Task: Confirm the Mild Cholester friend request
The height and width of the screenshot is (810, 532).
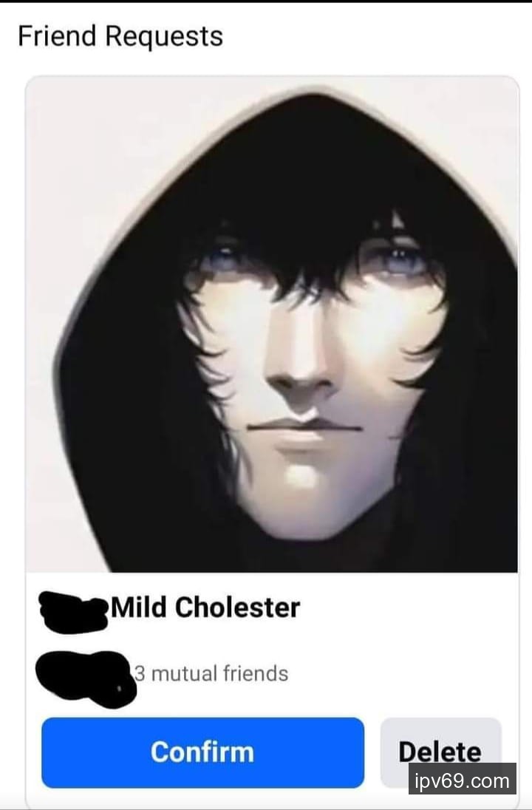Action: coord(202,752)
